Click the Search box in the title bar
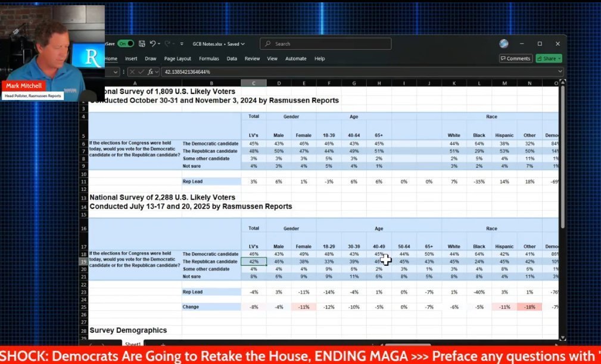 coord(325,43)
